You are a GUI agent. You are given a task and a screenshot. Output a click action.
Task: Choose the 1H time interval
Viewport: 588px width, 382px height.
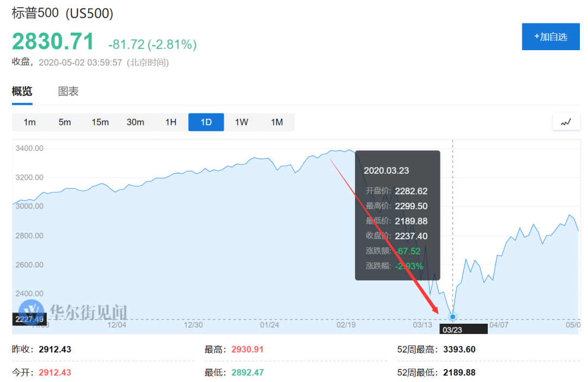click(171, 122)
